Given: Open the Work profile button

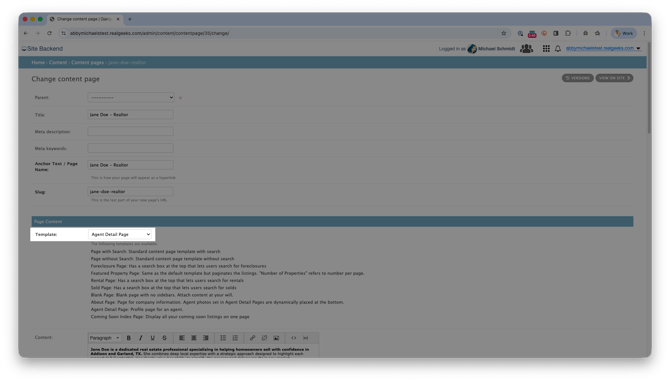Looking at the screenshot, I should coord(624,33).
